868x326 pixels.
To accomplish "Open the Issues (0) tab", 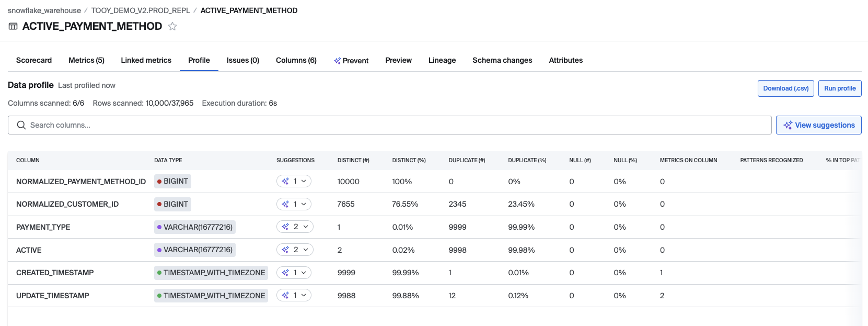I will (x=243, y=60).
